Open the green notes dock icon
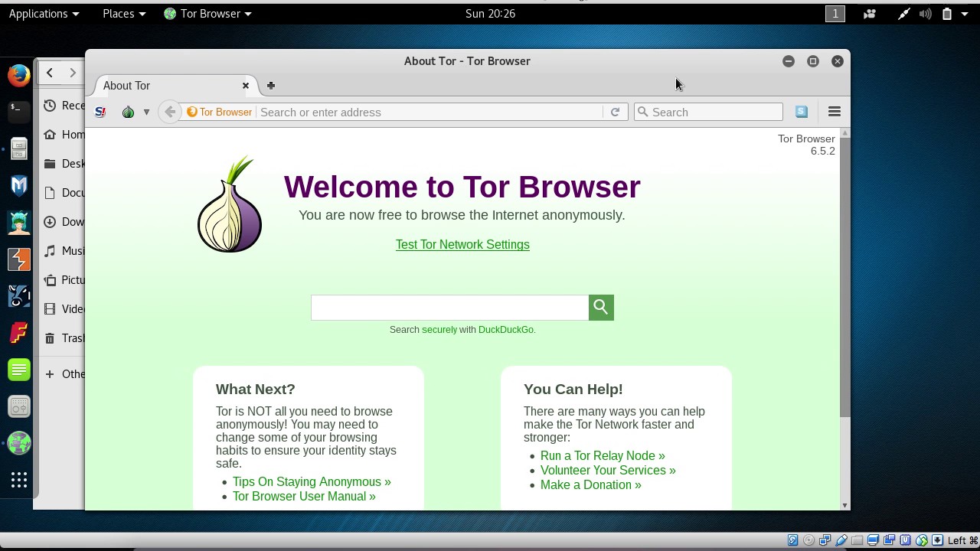 pos(19,370)
